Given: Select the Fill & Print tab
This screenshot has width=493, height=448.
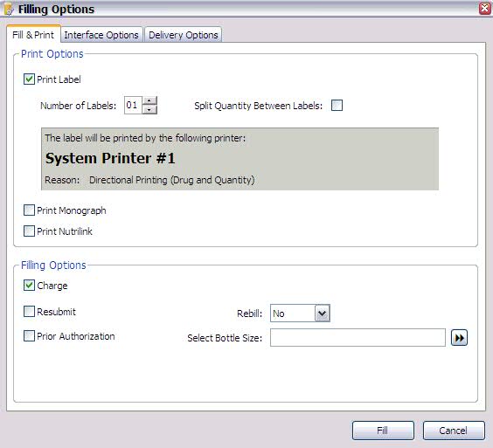Looking at the screenshot, I should pos(33,35).
